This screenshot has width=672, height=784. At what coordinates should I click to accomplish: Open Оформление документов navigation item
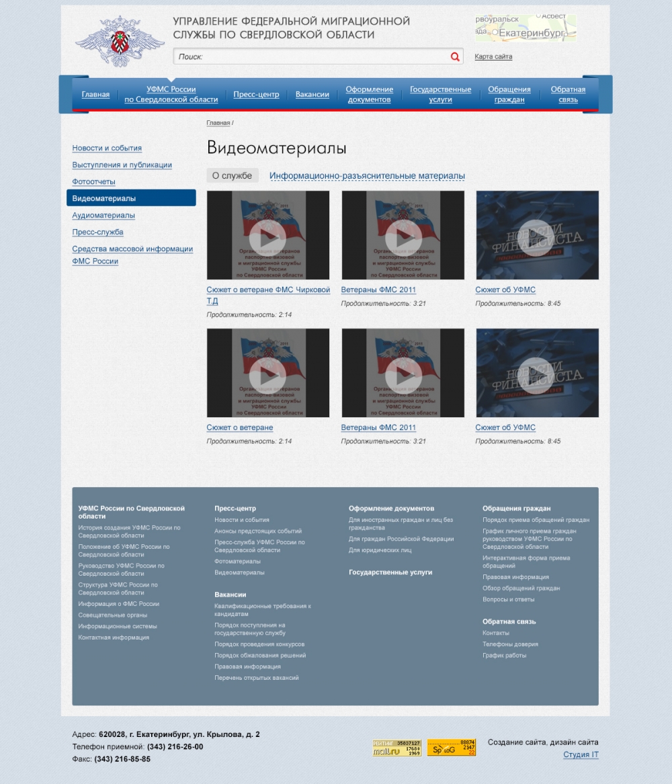[370, 94]
